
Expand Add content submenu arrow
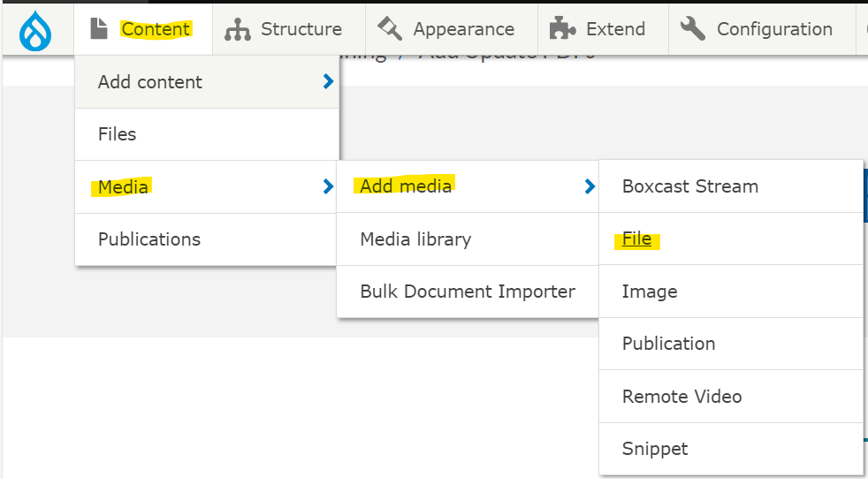pos(328,82)
